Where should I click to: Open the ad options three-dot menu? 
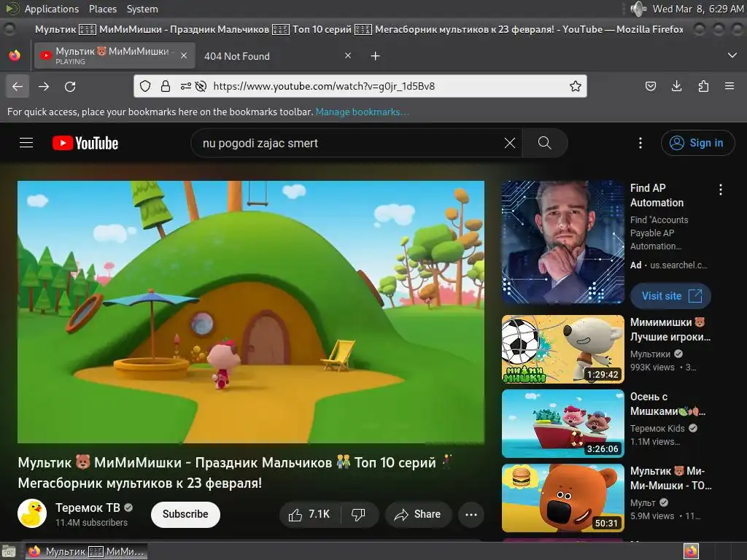point(720,190)
